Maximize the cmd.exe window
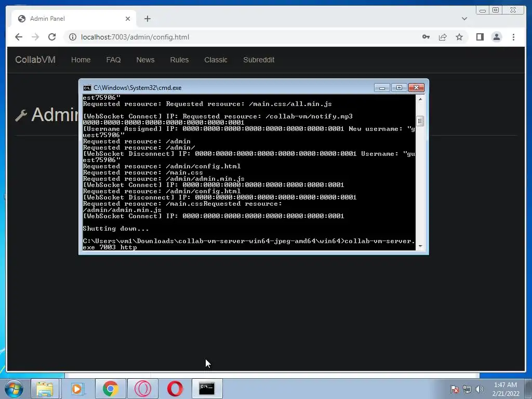 click(399, 88)
